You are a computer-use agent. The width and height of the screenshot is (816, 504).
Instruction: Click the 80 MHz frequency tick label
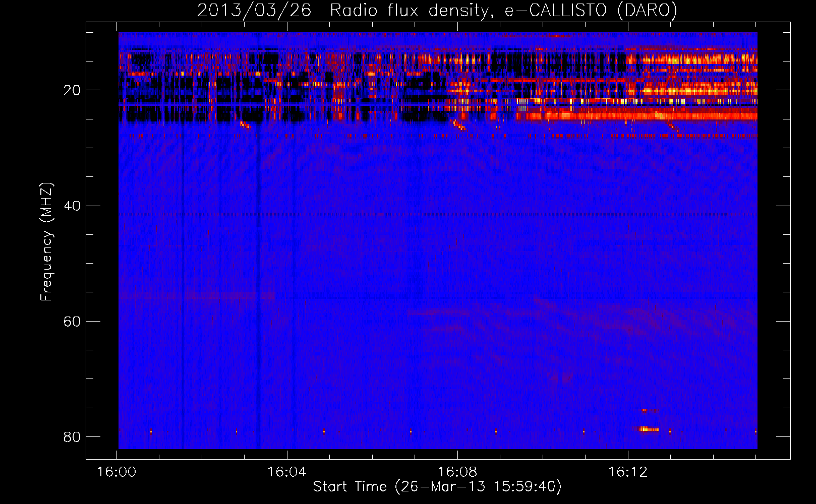coord(72,437)
